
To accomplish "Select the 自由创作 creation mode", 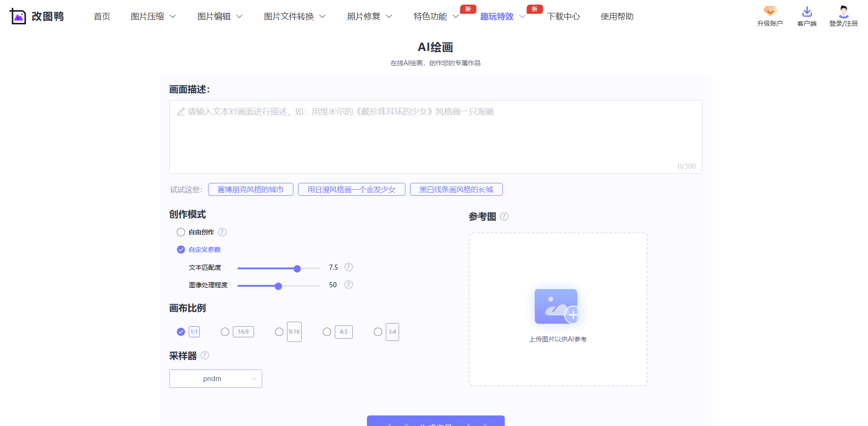I will point(181,232).
